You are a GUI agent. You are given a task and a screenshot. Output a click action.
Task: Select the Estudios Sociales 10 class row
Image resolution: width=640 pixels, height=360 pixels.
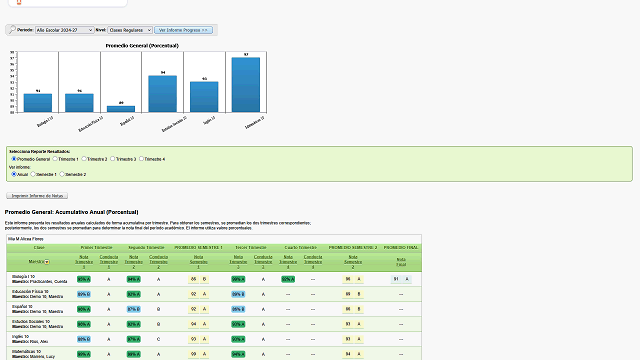[214, 324]
